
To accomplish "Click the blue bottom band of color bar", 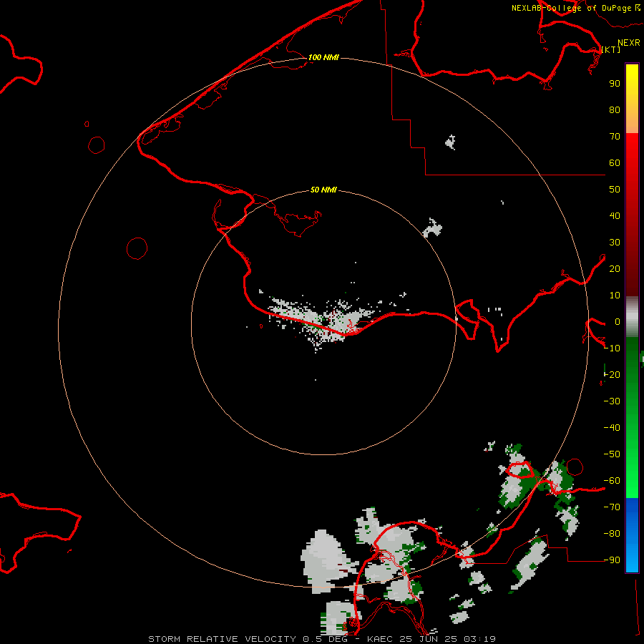I will (x=632, y=535).
